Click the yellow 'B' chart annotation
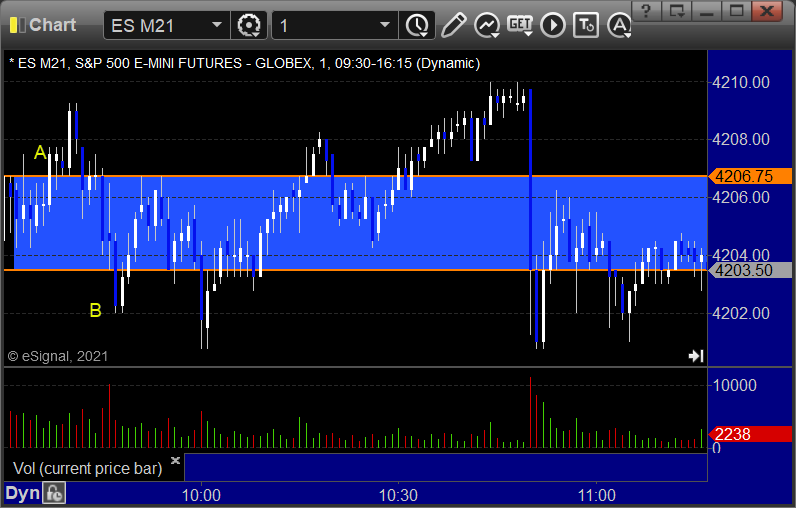 point(95,310)
